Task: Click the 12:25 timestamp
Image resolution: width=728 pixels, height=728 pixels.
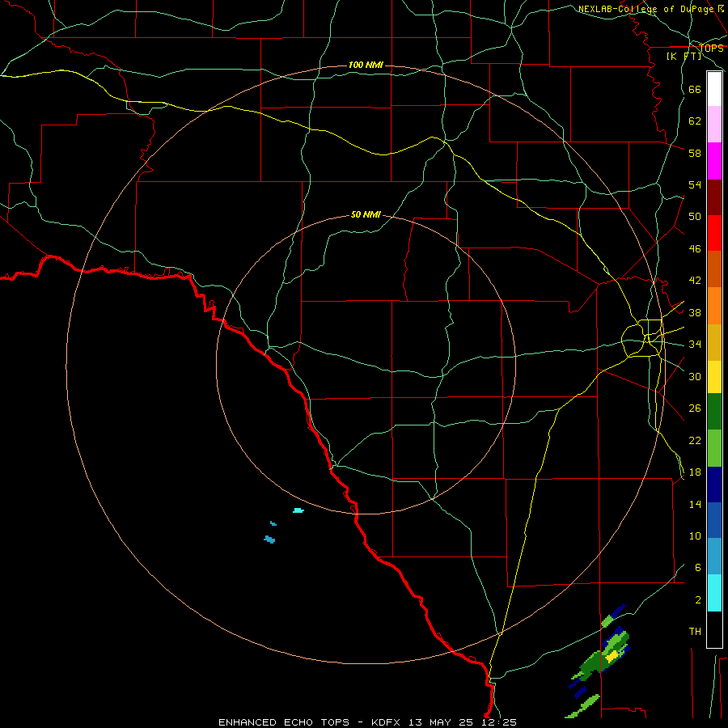Action: [x=497, y=722]
